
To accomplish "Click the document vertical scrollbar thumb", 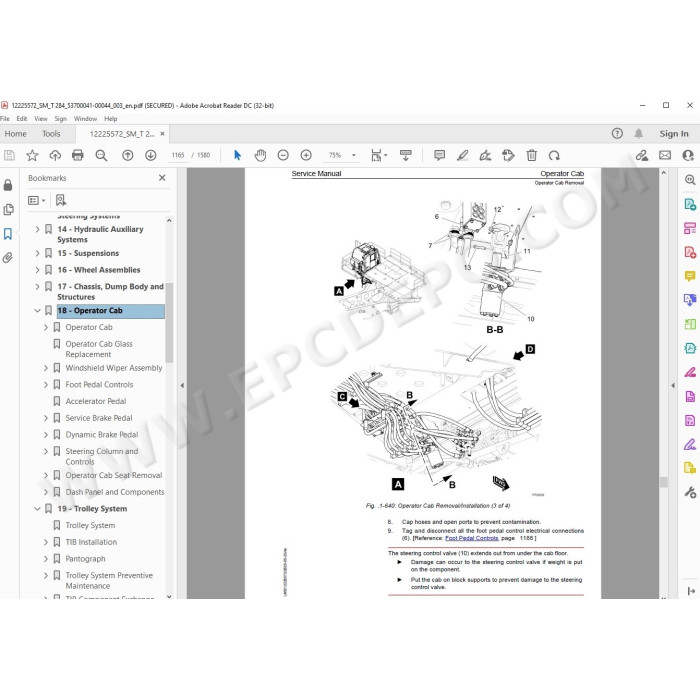I will pyautogui.click(x=663, y=482).
